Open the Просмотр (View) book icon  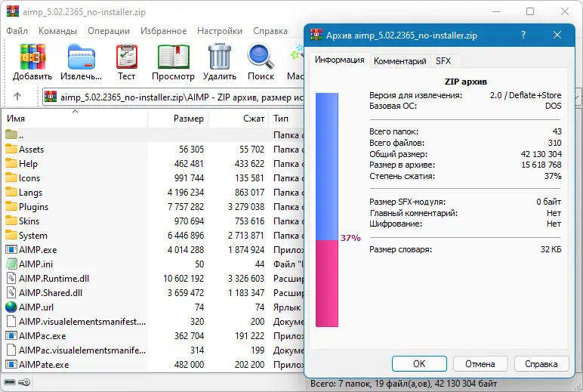pos(173,57)
